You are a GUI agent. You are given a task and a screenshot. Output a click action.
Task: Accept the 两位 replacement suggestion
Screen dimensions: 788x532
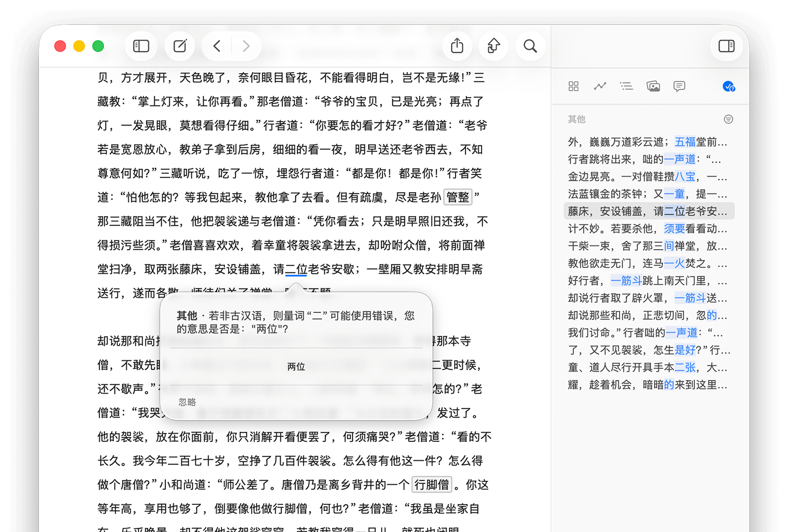point(296,367)
